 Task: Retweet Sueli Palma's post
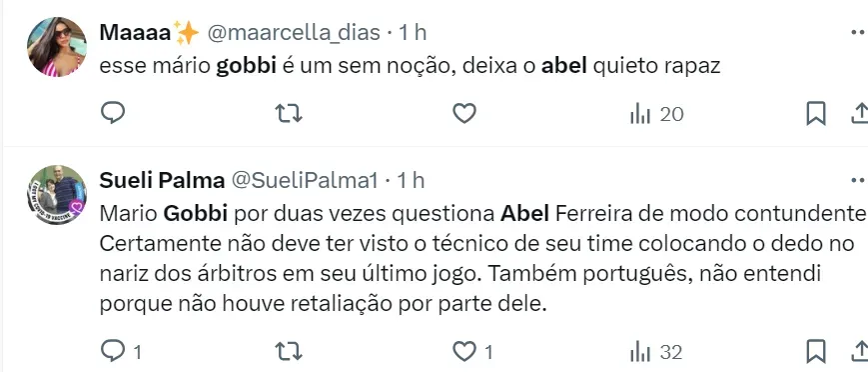point(289,351)
